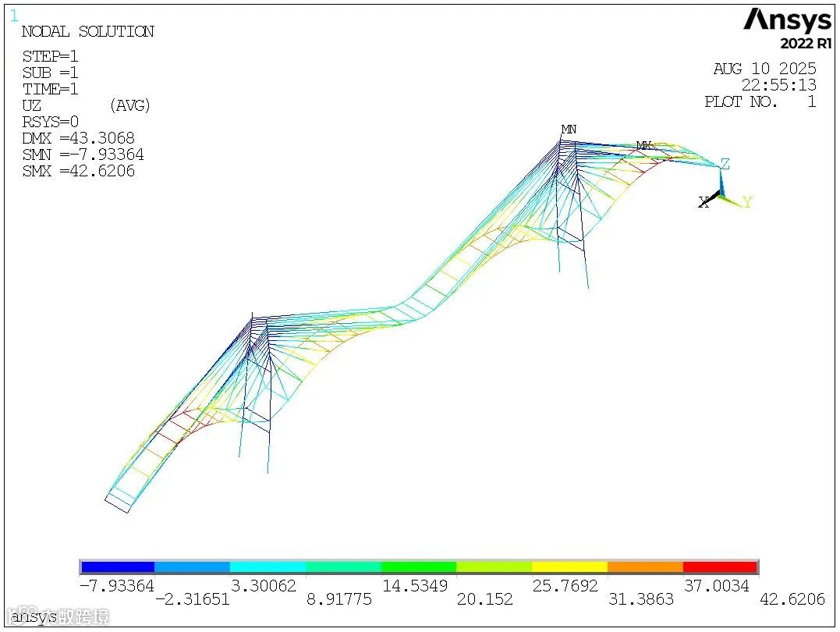The height and width of the screenshot is (632, 840).
Task: Click the UZ (AVG) contour label
Action: pos(78,105)
